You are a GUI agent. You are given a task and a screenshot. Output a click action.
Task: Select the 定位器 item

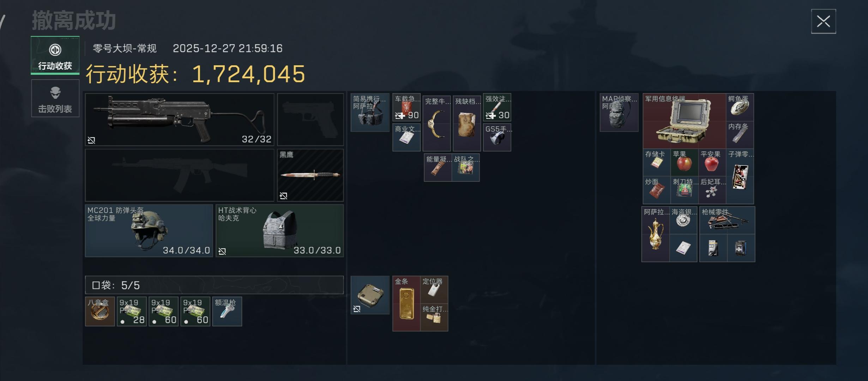(x=434, y=290)
